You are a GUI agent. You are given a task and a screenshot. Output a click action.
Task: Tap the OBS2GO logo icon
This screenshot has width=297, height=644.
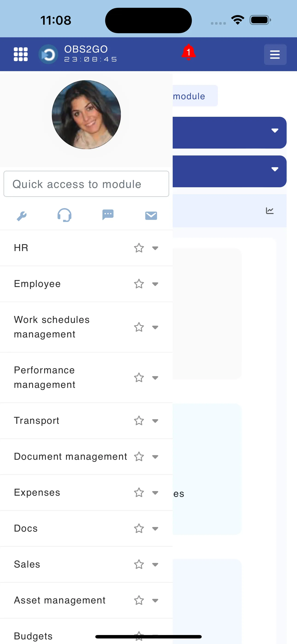pyautogui.click(x=48, y=54)
